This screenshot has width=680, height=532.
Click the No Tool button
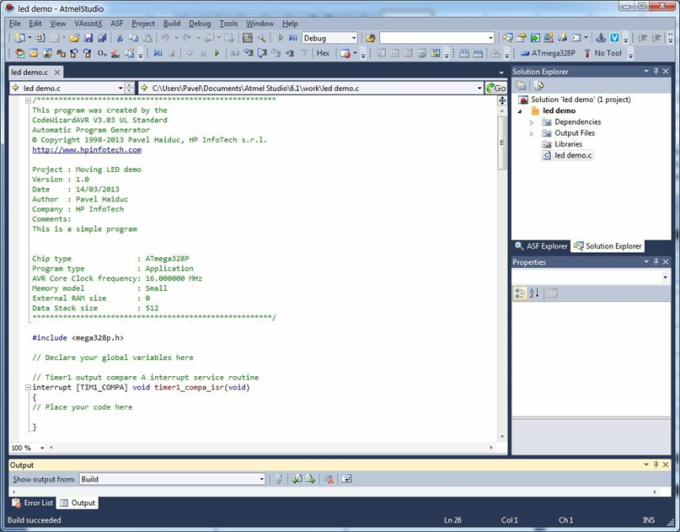coord(603,53)
